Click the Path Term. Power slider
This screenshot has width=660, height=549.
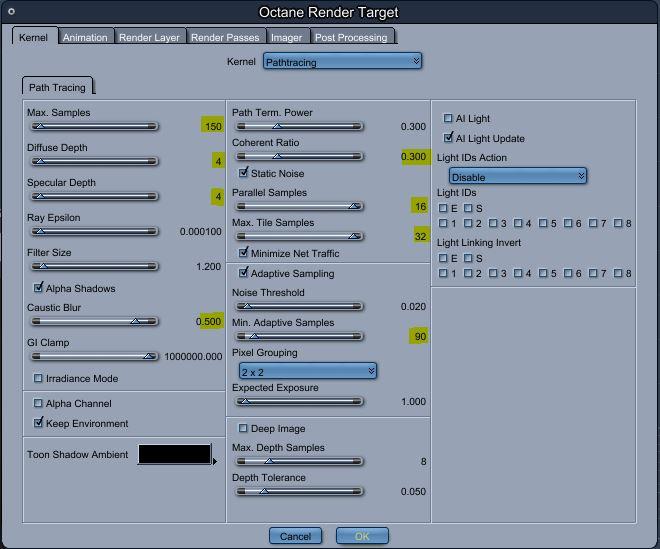tap(300, 126)
